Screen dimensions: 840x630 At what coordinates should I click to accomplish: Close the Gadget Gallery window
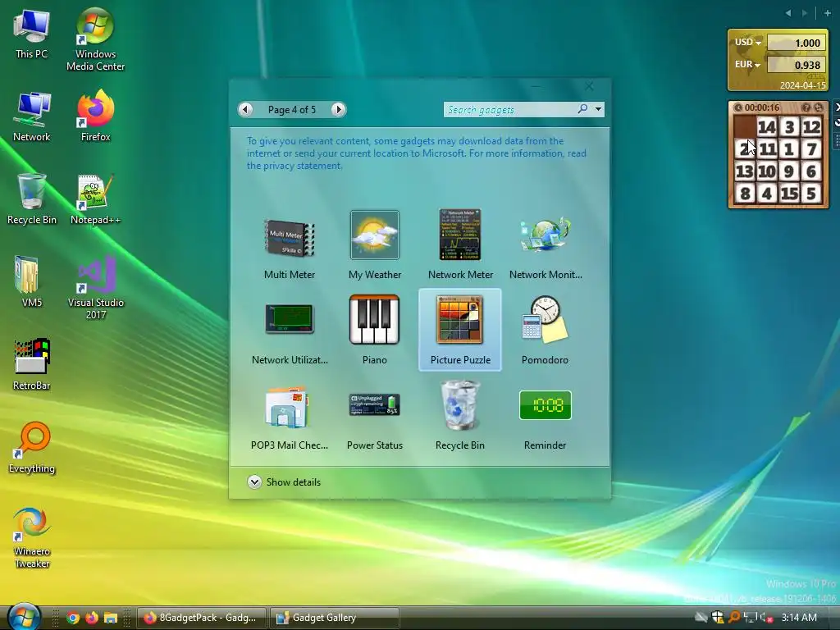click(589, 86)
